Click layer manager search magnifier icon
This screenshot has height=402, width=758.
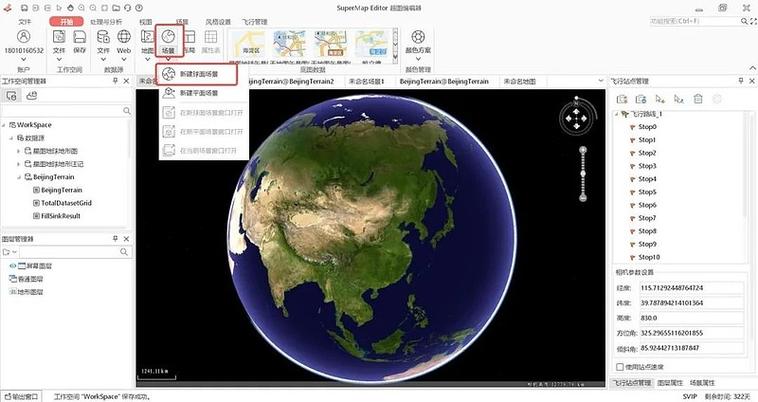(124, 252)
